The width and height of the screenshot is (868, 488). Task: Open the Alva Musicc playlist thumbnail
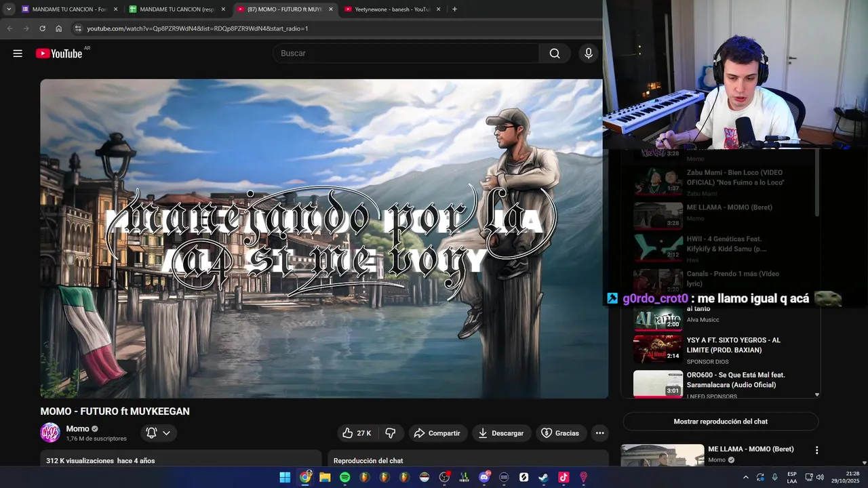click(658, 317)
